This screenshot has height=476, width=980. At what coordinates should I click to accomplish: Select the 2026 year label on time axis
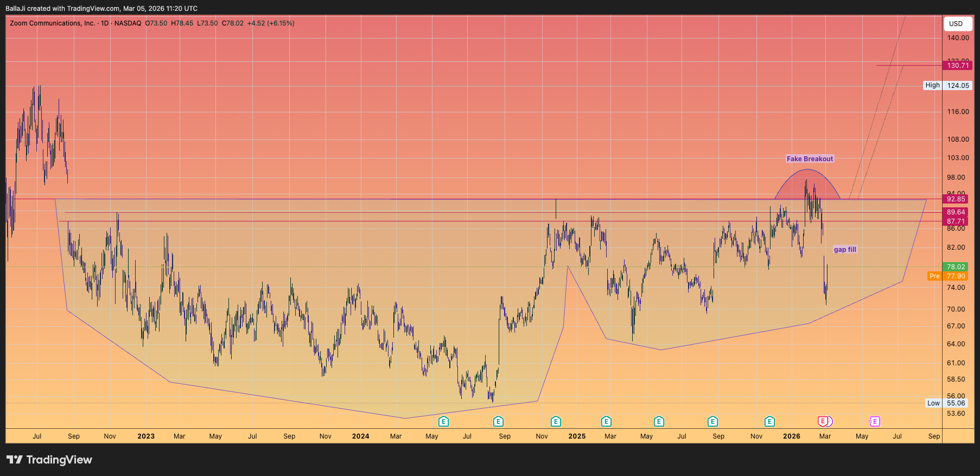792,436
